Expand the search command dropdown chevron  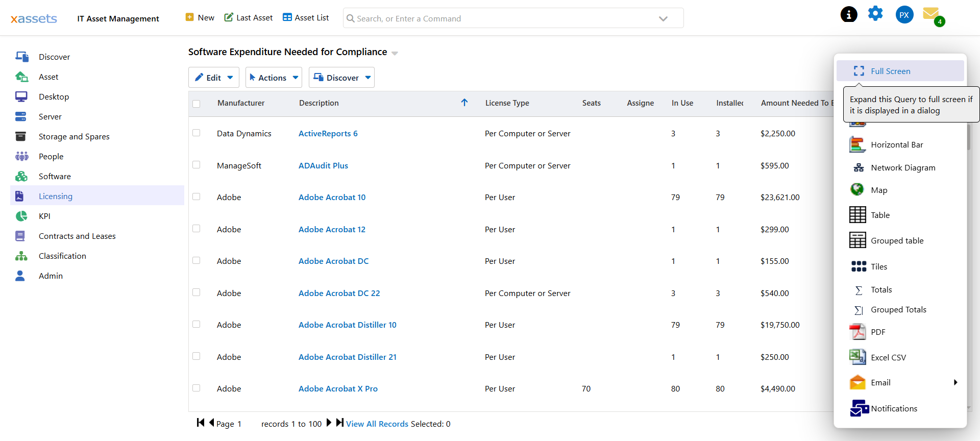click(x=663, y=18)
